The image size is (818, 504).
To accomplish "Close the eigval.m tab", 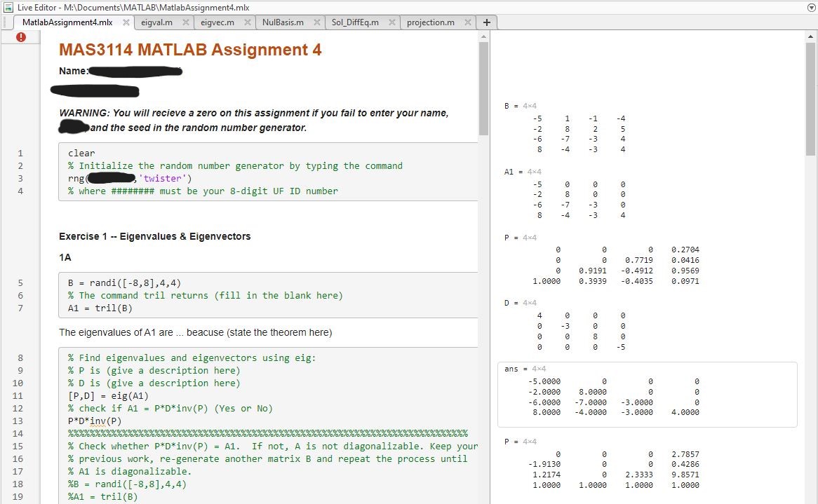I will click(186, 22).
